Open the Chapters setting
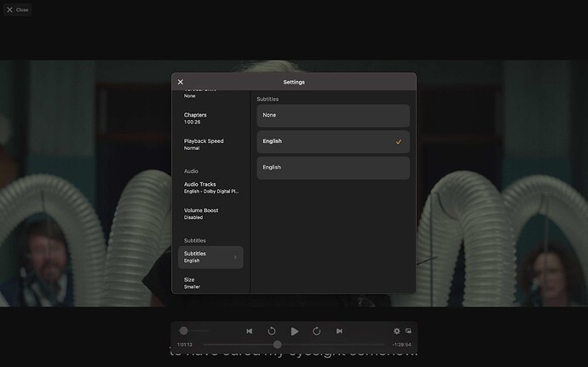 [x=210, y=118]
